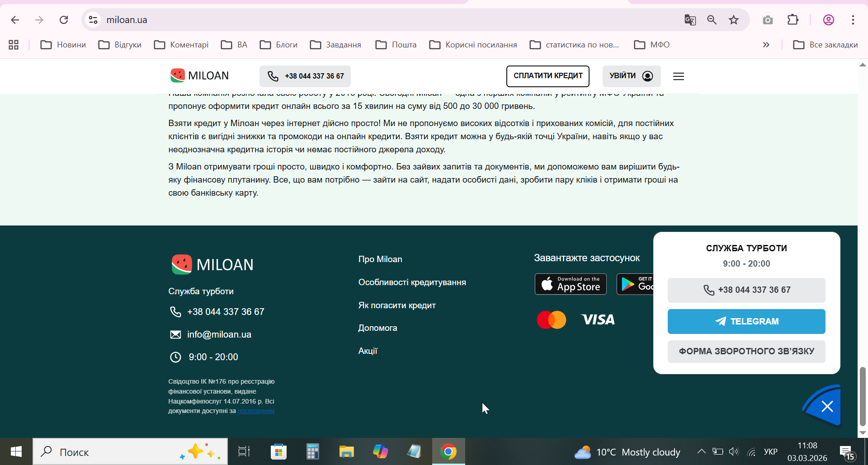Open File Explorer from the taskbar

point(346,451)
